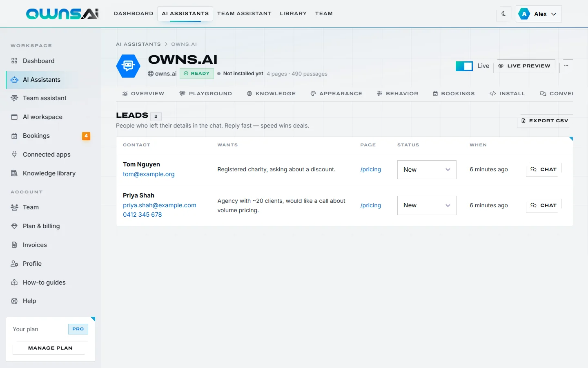Go to the Behavior tab
Screen dimensions: 588x368
[x=398, y=94]
